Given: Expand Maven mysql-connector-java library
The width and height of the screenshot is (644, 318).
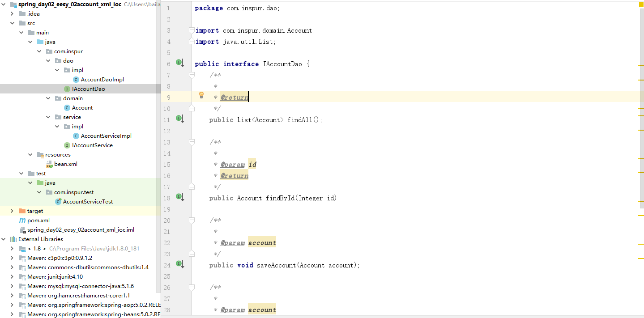Looking at the screenshot, I should point(13,286).
